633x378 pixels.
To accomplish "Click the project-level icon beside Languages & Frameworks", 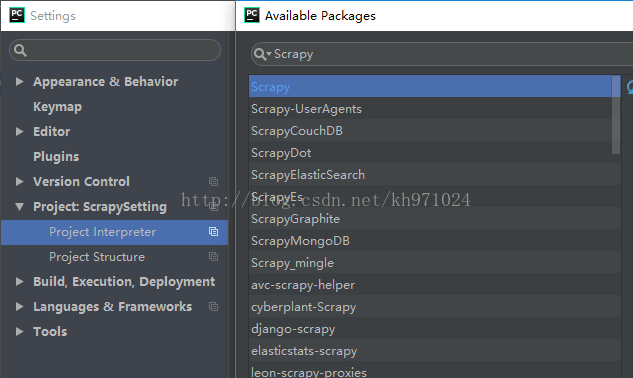I will click(214, 307).
